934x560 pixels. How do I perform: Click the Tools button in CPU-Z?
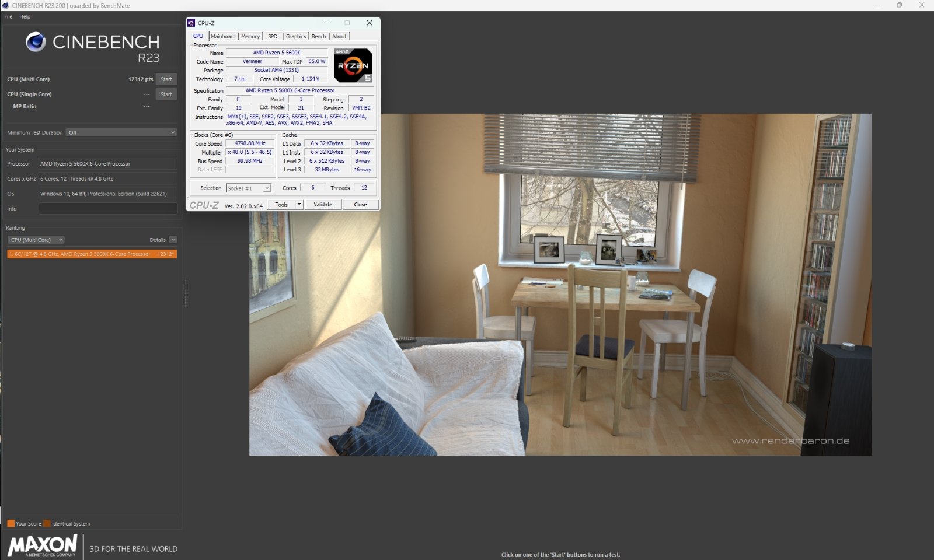(x=281, y=205)
